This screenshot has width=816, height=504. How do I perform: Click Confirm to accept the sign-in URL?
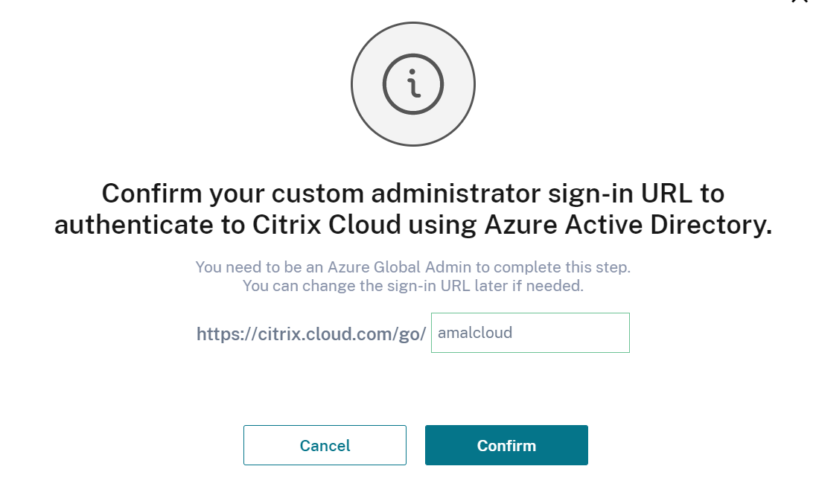pos(506,445)
